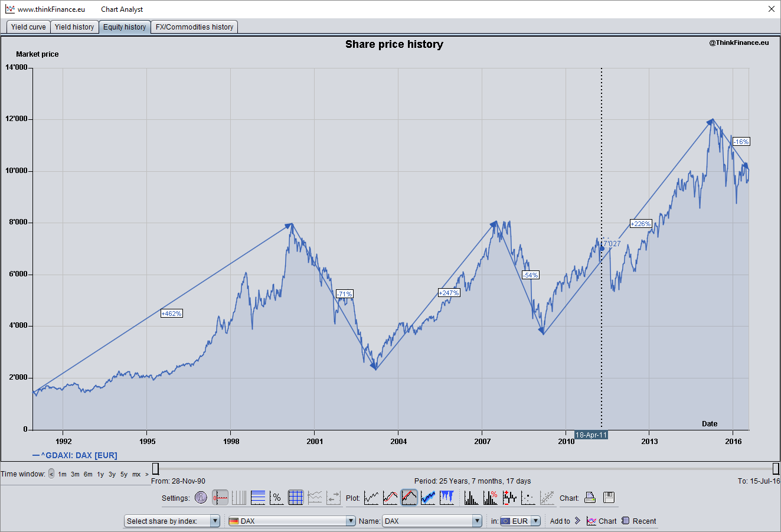Click the -54% trend label

531,275
